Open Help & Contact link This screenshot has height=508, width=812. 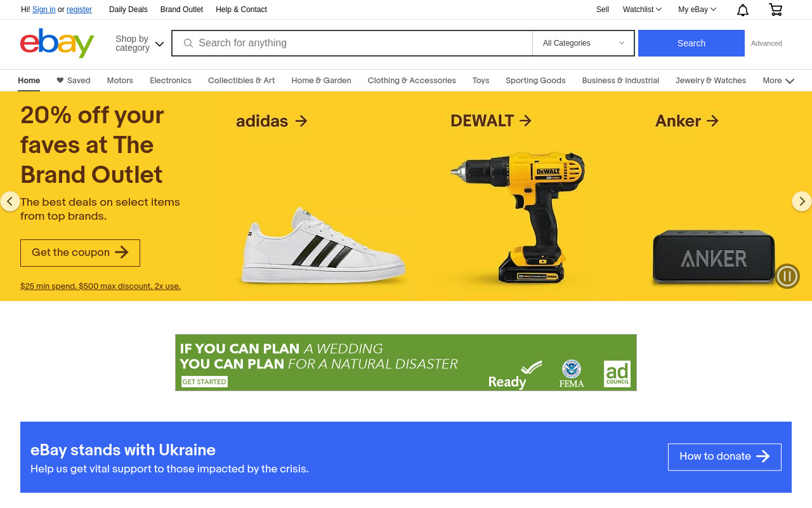click(241, 10)
